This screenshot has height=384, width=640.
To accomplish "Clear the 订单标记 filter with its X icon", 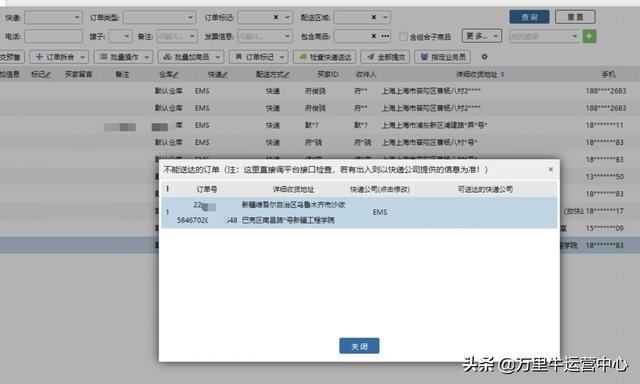I will pos(276,17).
